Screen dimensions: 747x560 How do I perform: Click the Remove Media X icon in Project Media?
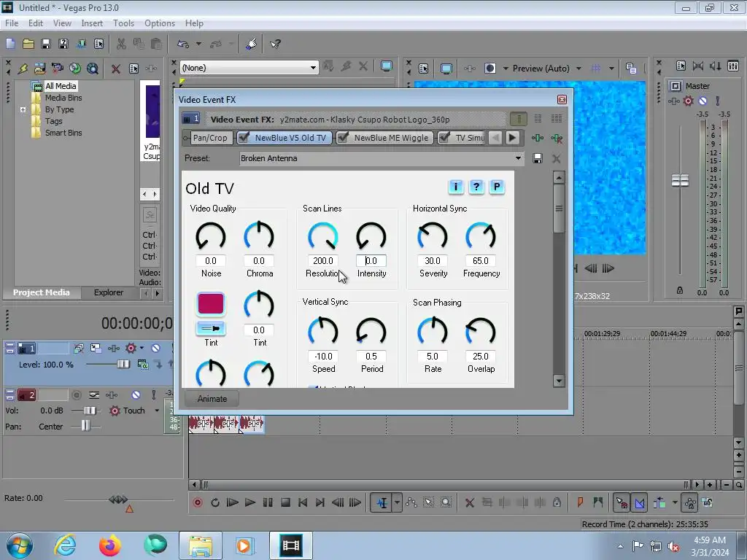tap(115, 69)
